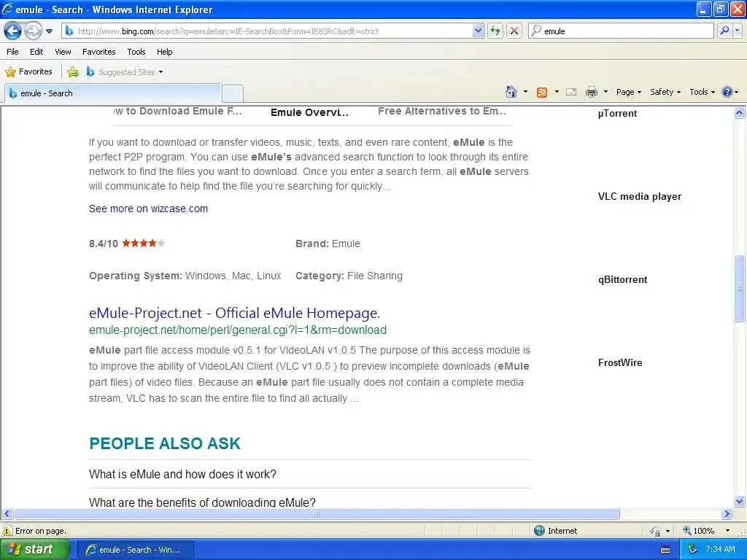The image size is (747, 560).
Task: Open the Windows start button
Action: point(35,550)
